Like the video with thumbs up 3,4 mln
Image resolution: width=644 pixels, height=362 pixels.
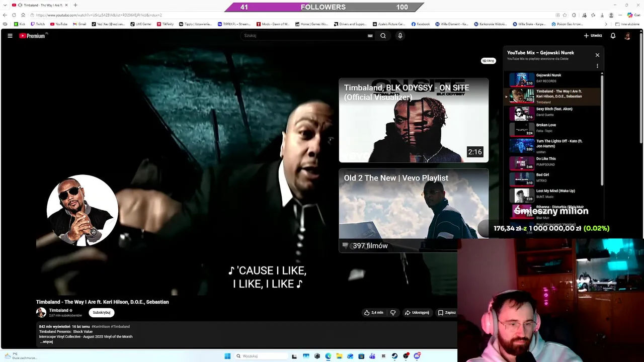pos(374,312)
